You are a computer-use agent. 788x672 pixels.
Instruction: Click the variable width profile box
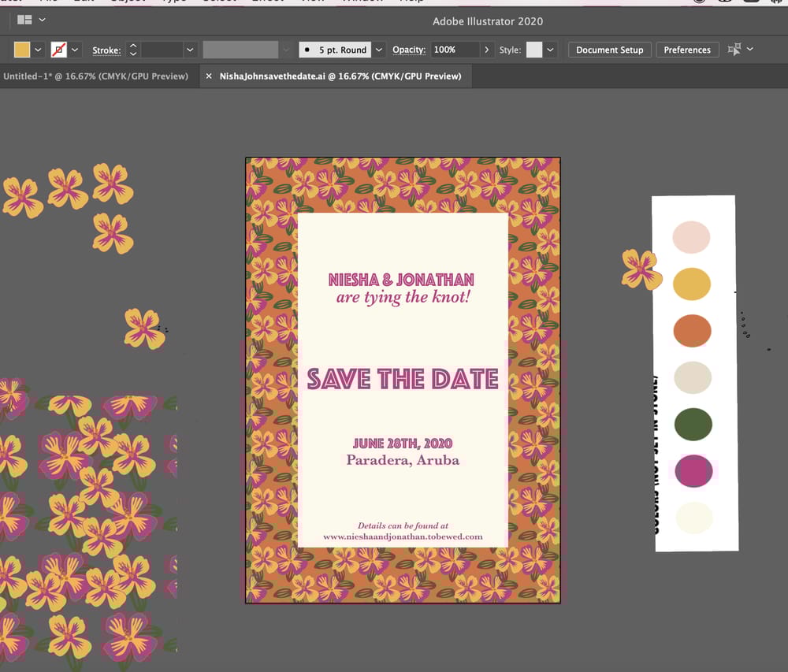(240, 50)
